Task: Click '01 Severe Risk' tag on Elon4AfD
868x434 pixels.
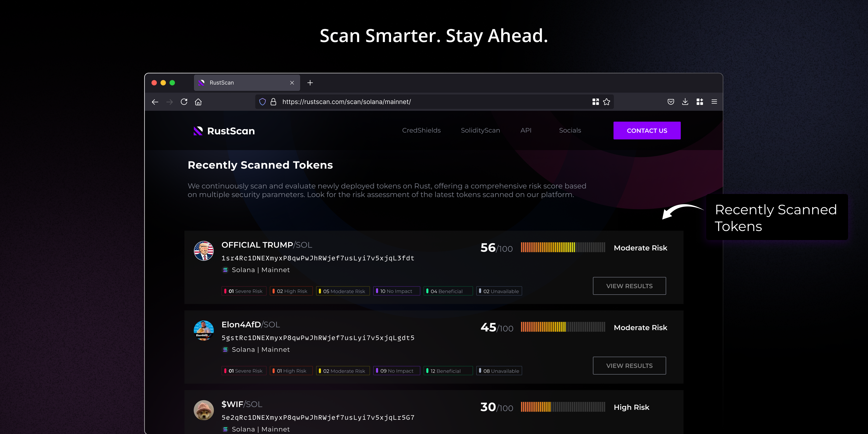Action: (x=244, y=371)
